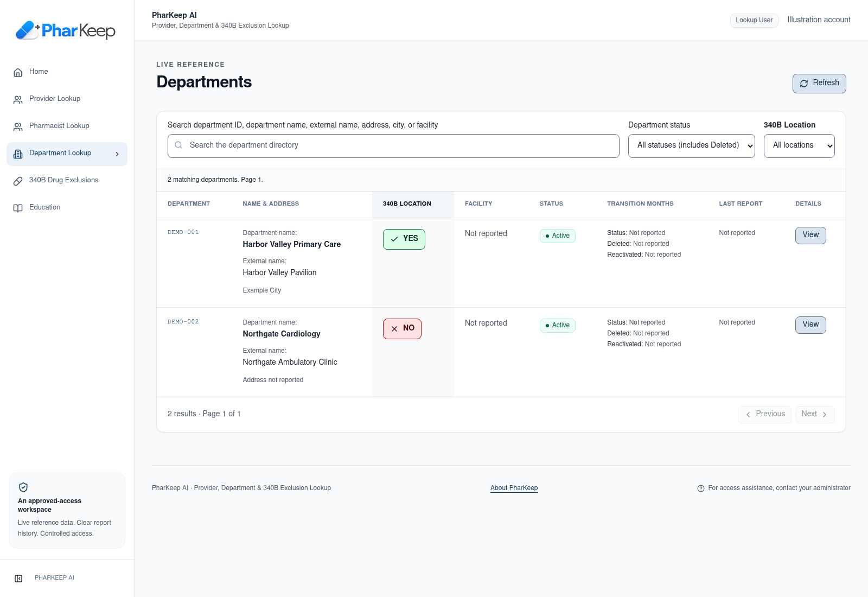Open 340B Drug Exclusions page
868x597 pixels.
pyautogui.click(x=67, y=180)
